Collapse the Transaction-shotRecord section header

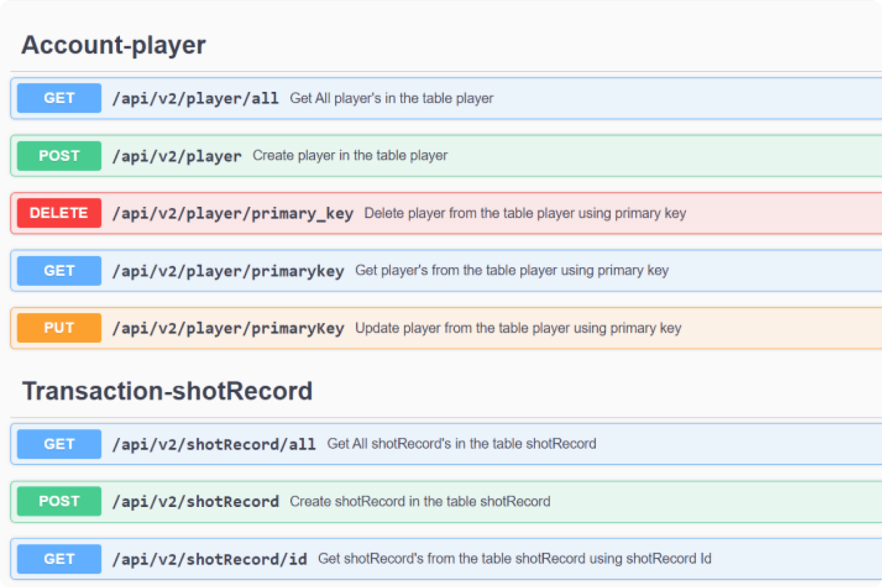click(167, 391)
